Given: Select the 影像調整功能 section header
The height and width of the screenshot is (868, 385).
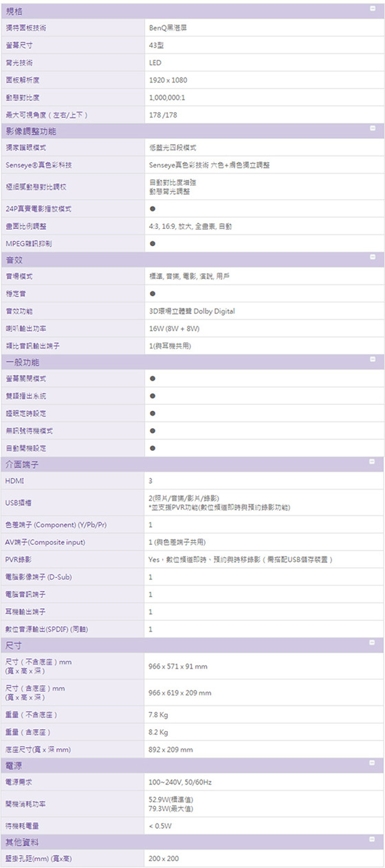Looking at the screenshot, I should [x=192, y=131].
